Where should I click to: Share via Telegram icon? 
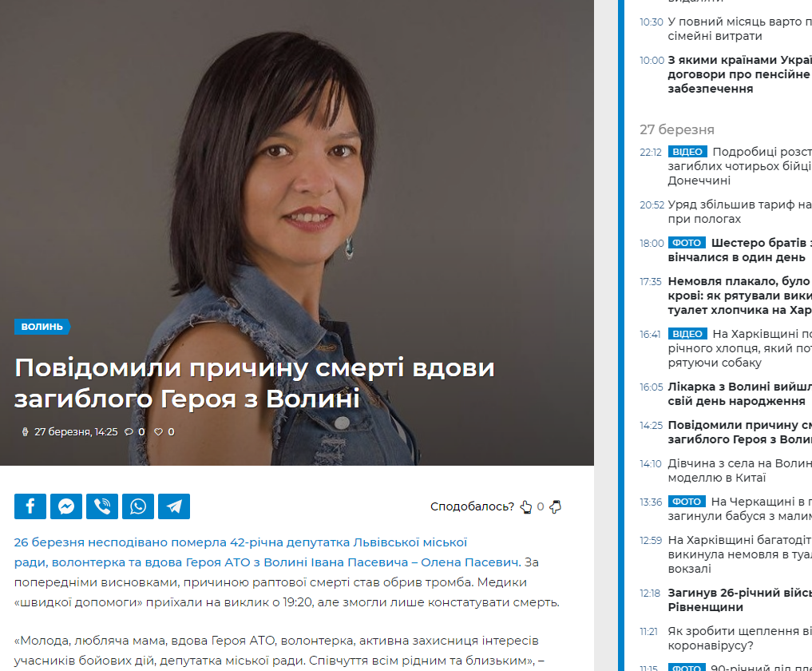coord(174,506)
